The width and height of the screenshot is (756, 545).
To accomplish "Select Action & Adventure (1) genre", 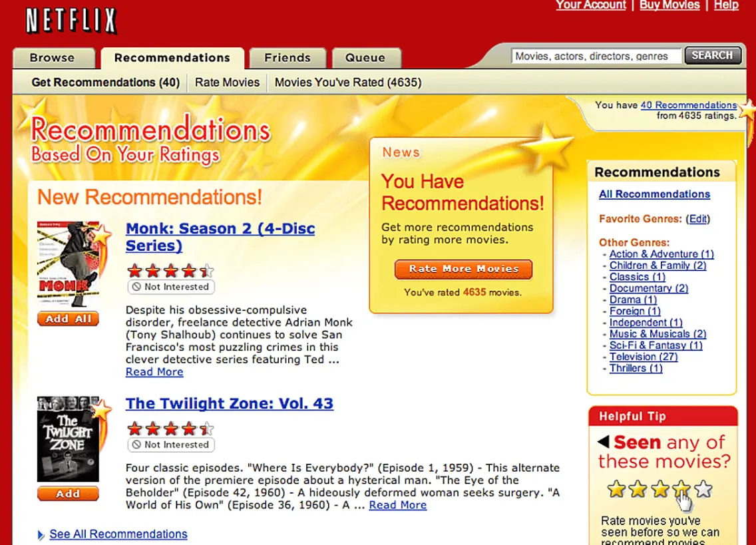I will pyautogui.click(x=661, y=254).
